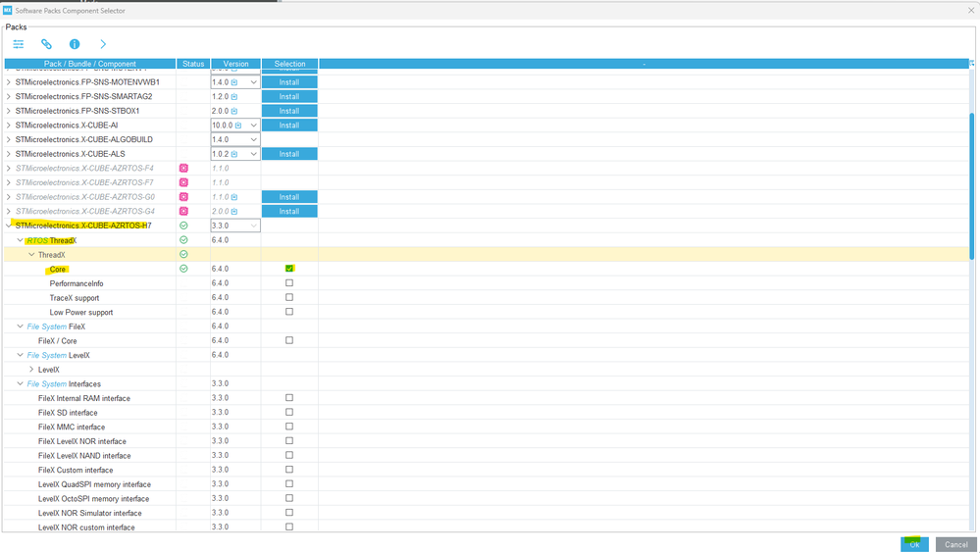This screenshot has height=553, width=980.
Task: Click the Cancel button
Action: tap(955, 544)
